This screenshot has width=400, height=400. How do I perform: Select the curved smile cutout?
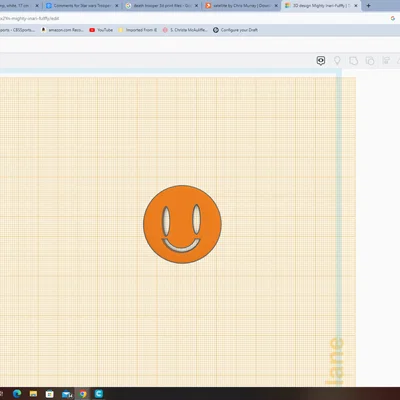pos(181,245)
